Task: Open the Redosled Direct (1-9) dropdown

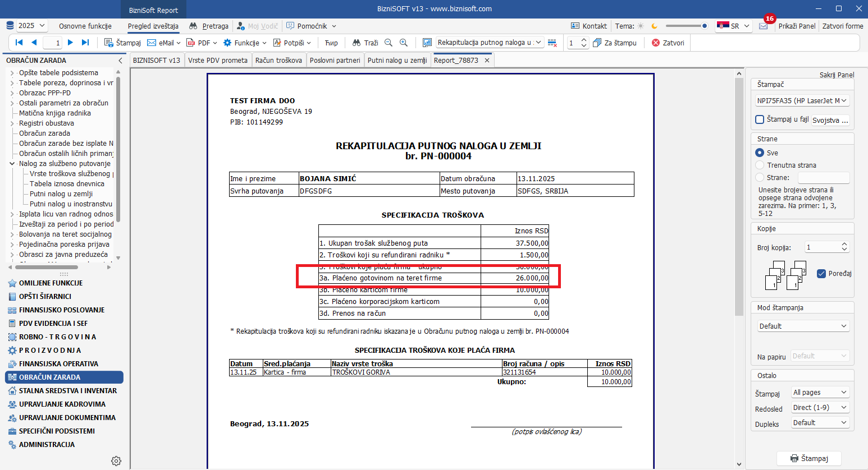Action: (819, 408)
